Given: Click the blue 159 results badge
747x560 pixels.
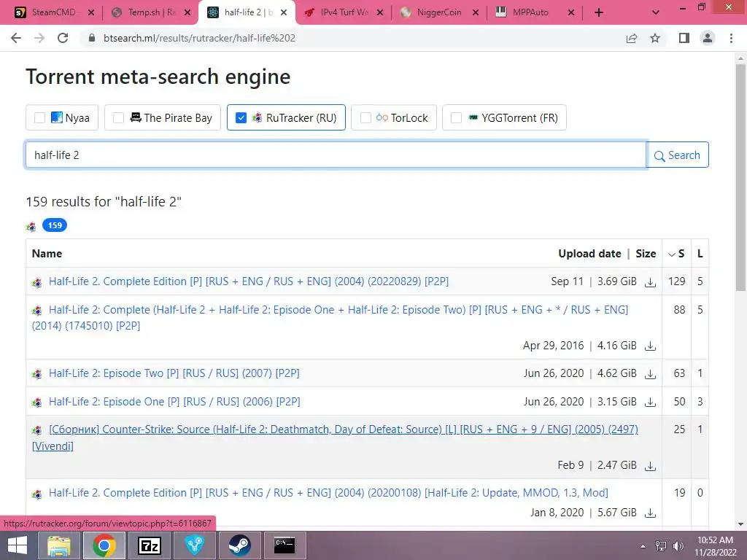Looking at the screenshot, I should (55, 225).
